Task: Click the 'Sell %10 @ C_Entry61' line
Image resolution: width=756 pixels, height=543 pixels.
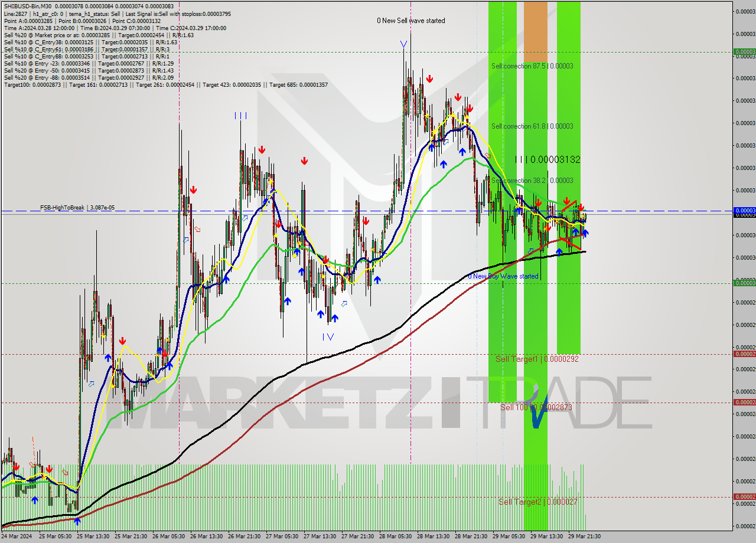Action: coord(87,49)
